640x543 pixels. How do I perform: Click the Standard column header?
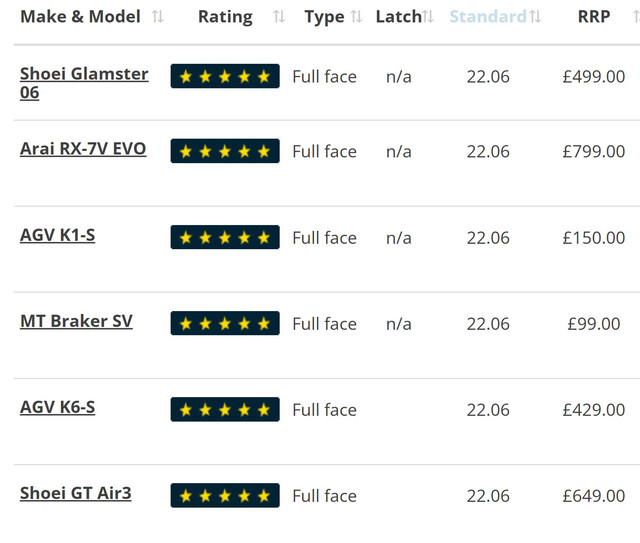[x=488, y=17]
